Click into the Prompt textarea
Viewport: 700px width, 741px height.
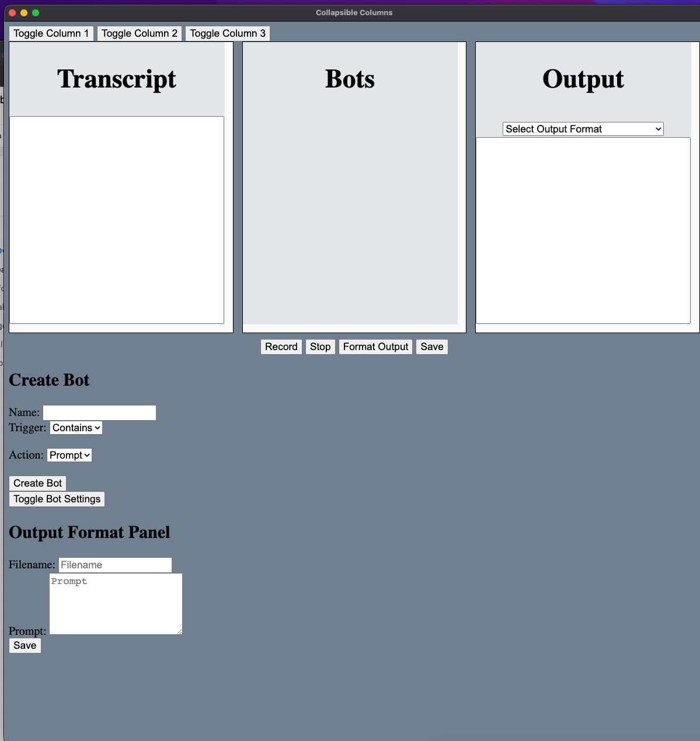[116, 604]
